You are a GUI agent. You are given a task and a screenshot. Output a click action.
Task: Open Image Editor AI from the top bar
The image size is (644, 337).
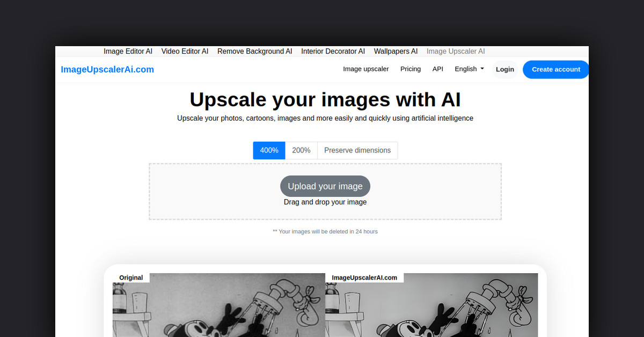pyautogui.click(x=128, y=51)
